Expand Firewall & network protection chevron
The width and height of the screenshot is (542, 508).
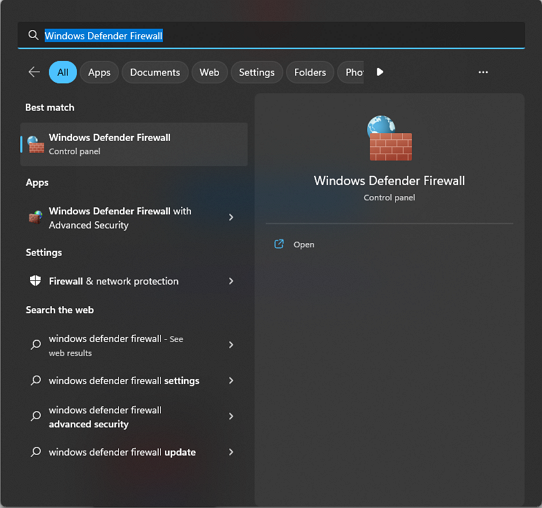(231, 281)
